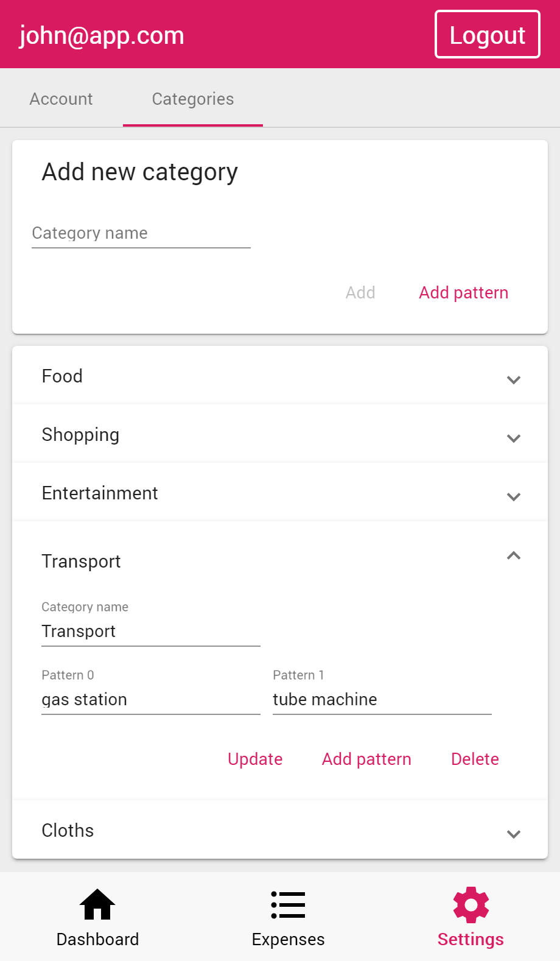The height and width of the screenshot is (961, 560).
Task: Click Add pattern for new category
Action: click(x=463, y=292)
